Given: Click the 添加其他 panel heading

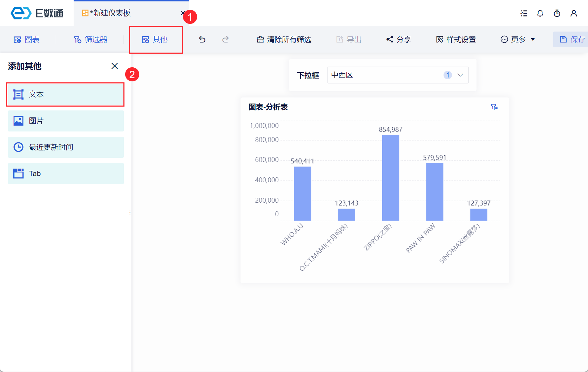Looking at the screenshot, I should (25, 66).
